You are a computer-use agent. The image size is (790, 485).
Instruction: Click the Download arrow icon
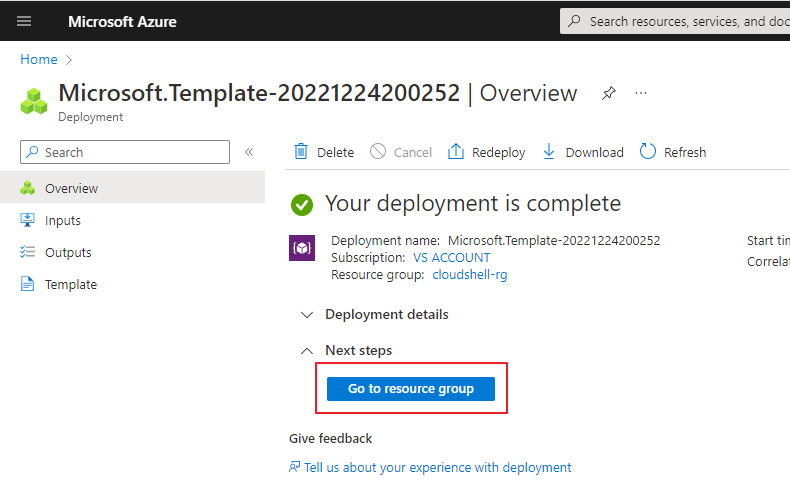[x=549, y=152]
